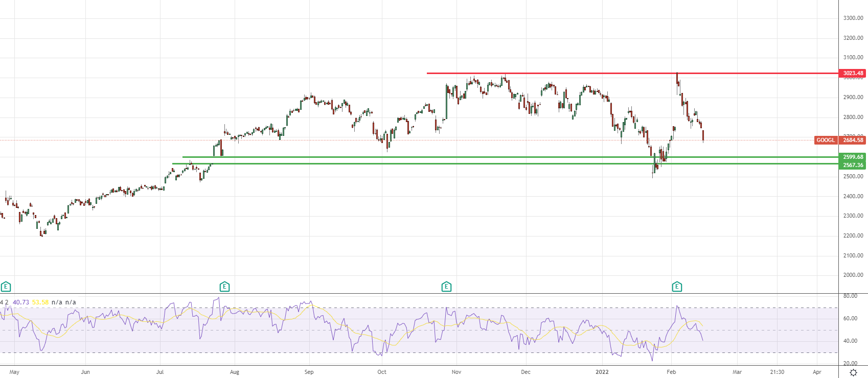This screenshot has height=378, width=868.
Task: Click the GOOGL symbol label
Action: click(825, 140)
